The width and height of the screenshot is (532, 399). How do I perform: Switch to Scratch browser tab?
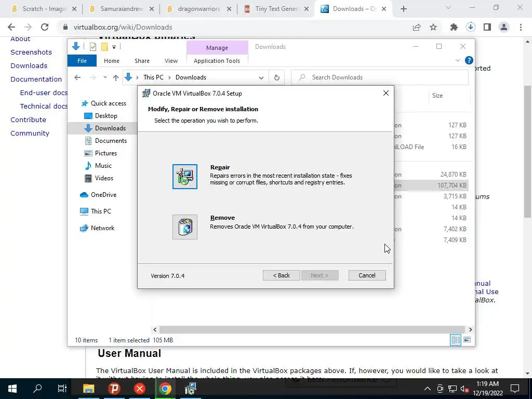pos(44,9)
